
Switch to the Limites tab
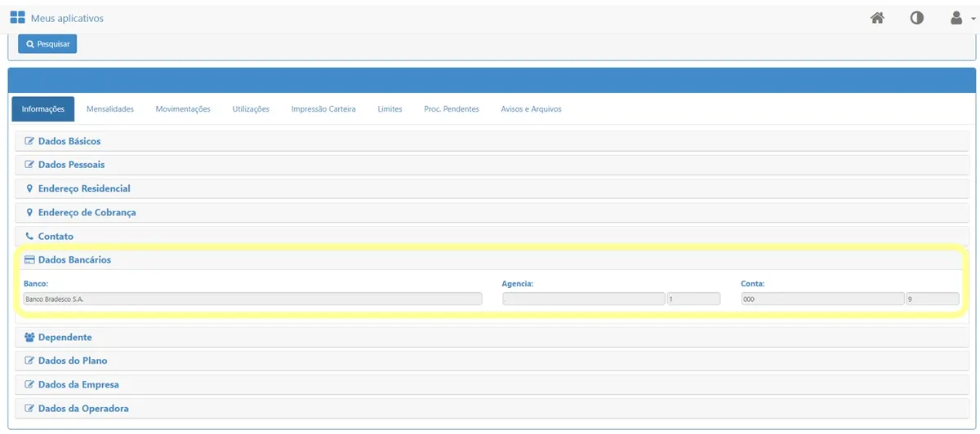coord(390,109)
